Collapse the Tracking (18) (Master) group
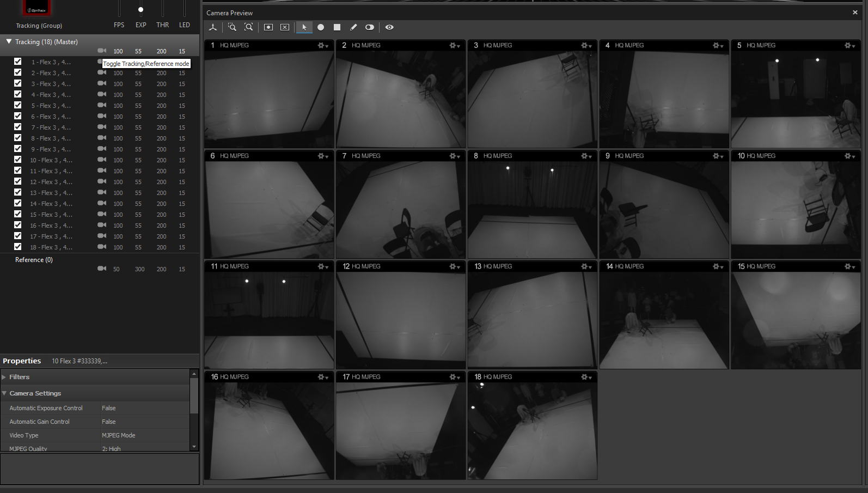868x493 pixels. pos(9,41)
